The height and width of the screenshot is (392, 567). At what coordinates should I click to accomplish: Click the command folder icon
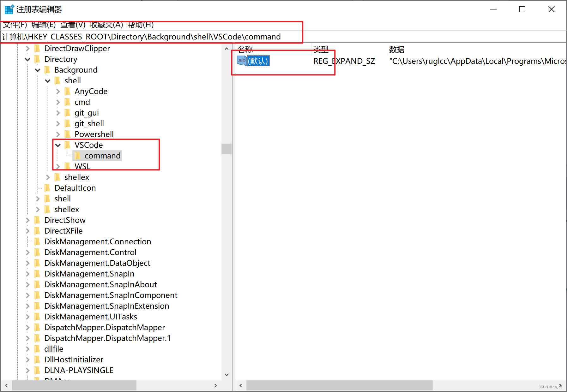(x=77, y=156)
